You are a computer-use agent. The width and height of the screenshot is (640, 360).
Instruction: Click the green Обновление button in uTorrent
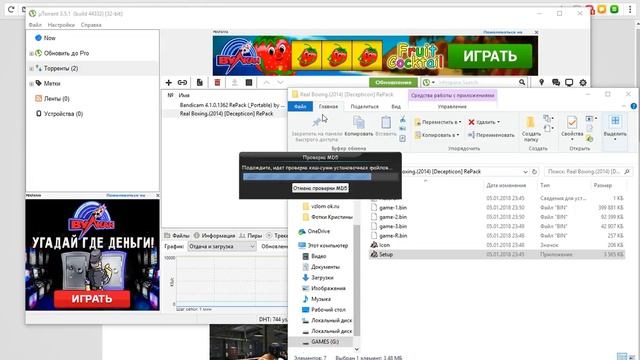tap(393, 82)
